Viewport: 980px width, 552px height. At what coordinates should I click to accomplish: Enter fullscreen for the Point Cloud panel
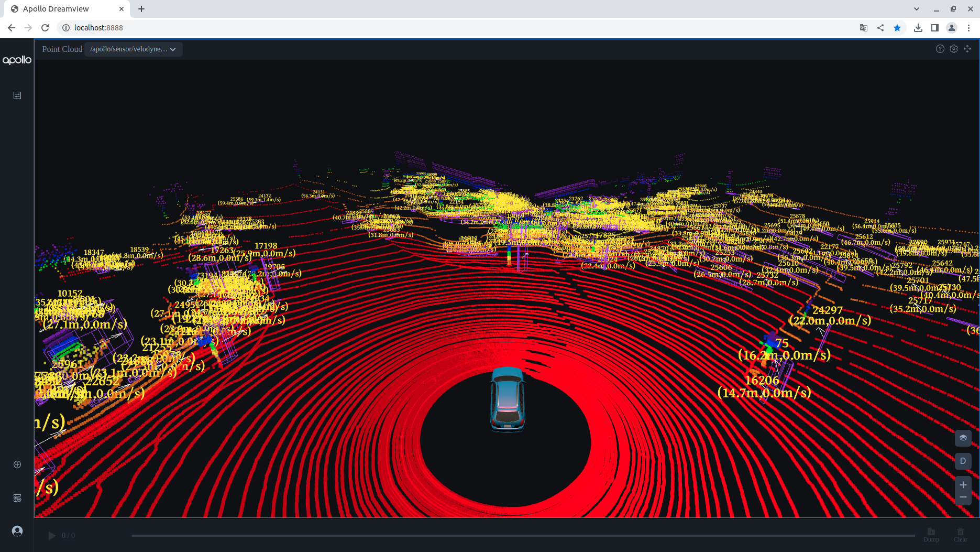pyautogui.click(x=967, y=49)
